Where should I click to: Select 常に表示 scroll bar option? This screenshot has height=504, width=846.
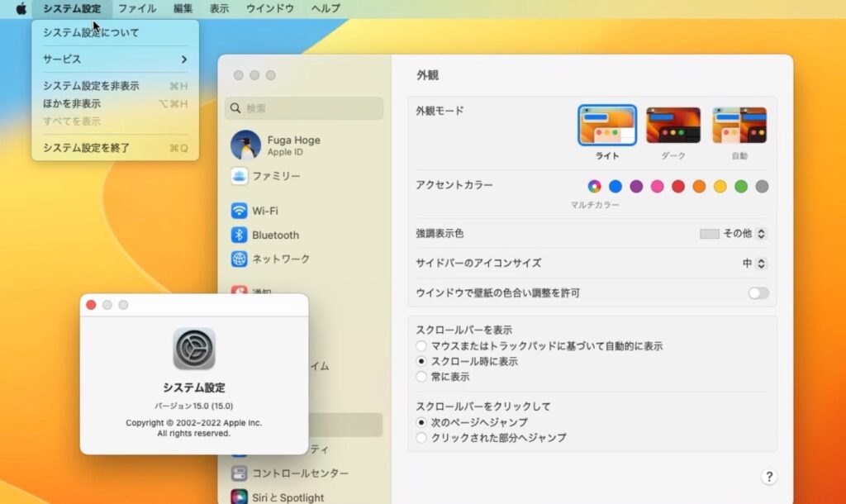click(x=422, y=377)
